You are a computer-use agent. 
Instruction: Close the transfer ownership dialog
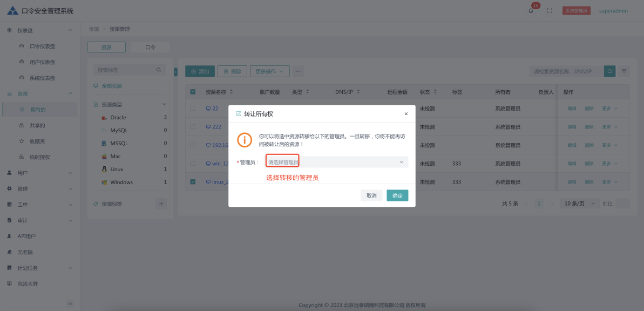coord(406,114)
